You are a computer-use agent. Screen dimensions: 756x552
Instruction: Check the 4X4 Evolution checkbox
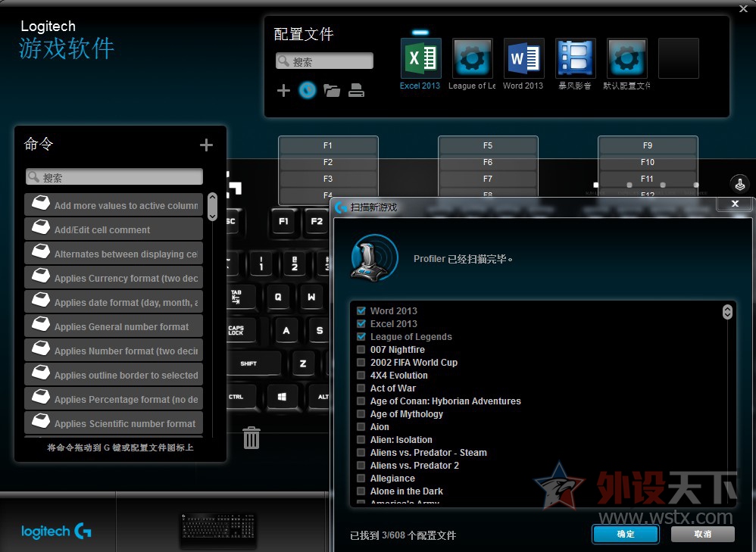tap(361, 375)
